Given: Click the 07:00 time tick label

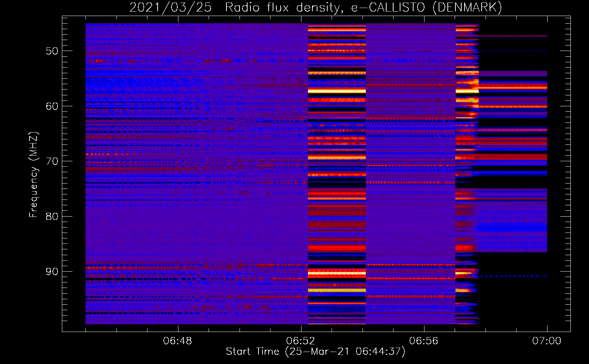Looking at the screenshot, I should 547,341.
